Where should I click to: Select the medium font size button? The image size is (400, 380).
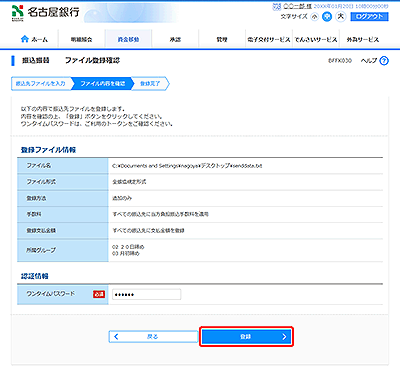click(327, 17)
